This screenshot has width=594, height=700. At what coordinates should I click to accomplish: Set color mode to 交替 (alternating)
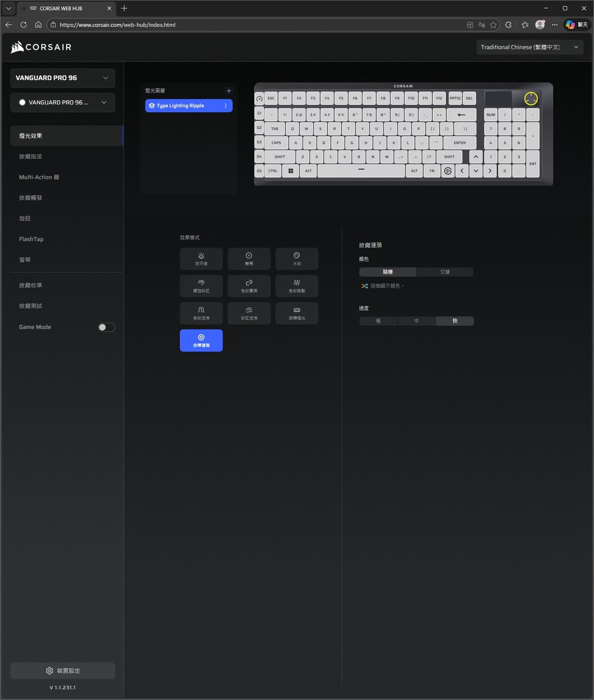(x=445, y=272)
